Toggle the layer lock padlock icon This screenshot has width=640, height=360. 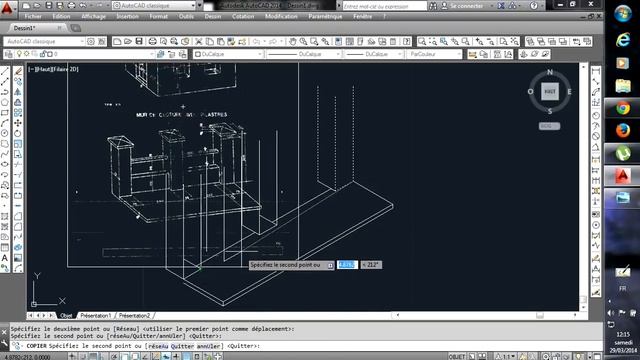coord(43,54)
